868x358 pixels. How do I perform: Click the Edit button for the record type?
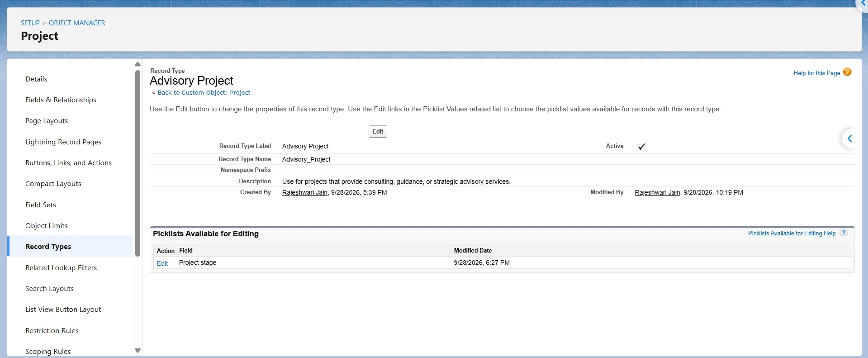[378, 132]
